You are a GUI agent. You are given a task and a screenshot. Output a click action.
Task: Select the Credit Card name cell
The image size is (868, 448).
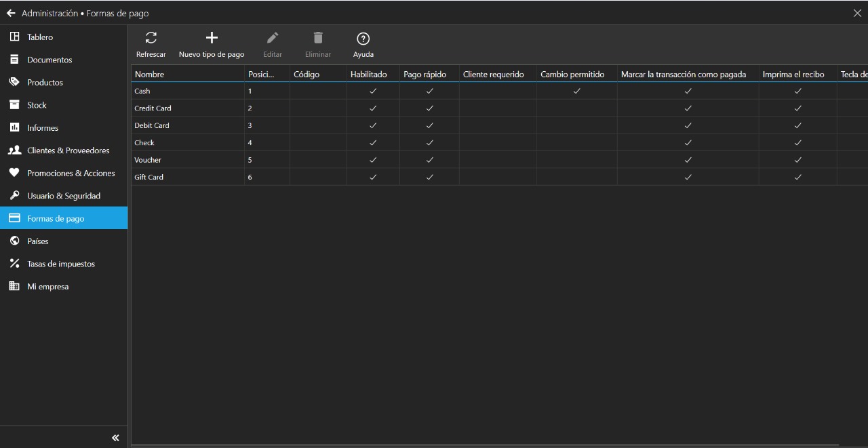tap(188, 108)
